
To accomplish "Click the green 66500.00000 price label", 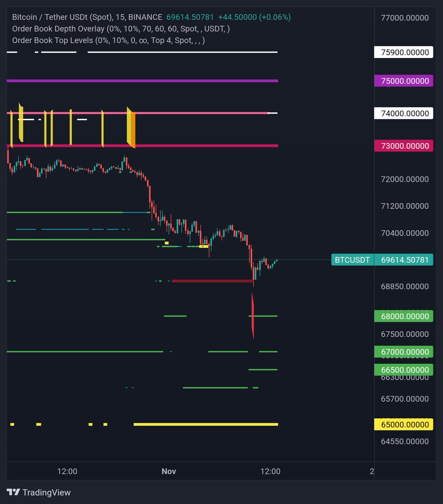I will coord(403,370).
